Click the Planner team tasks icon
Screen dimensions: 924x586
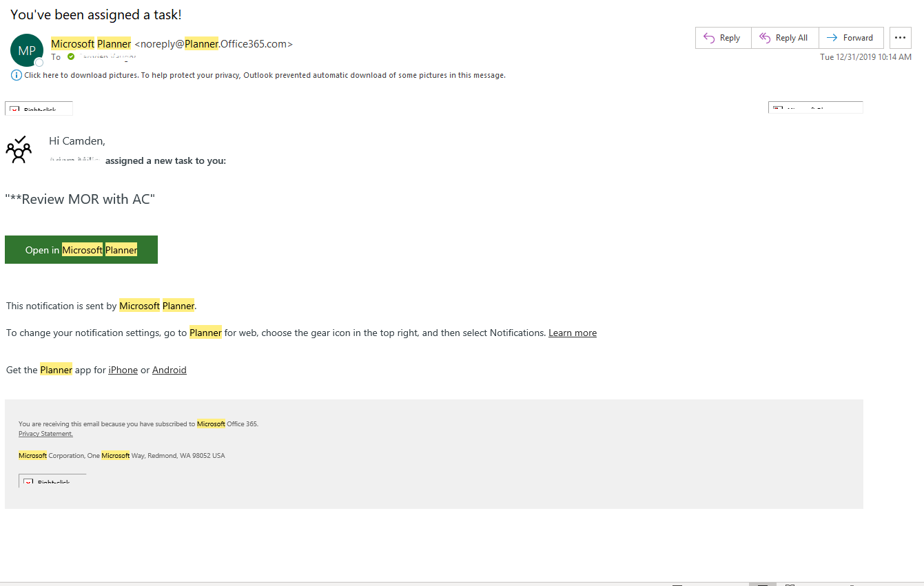point(19,149)
